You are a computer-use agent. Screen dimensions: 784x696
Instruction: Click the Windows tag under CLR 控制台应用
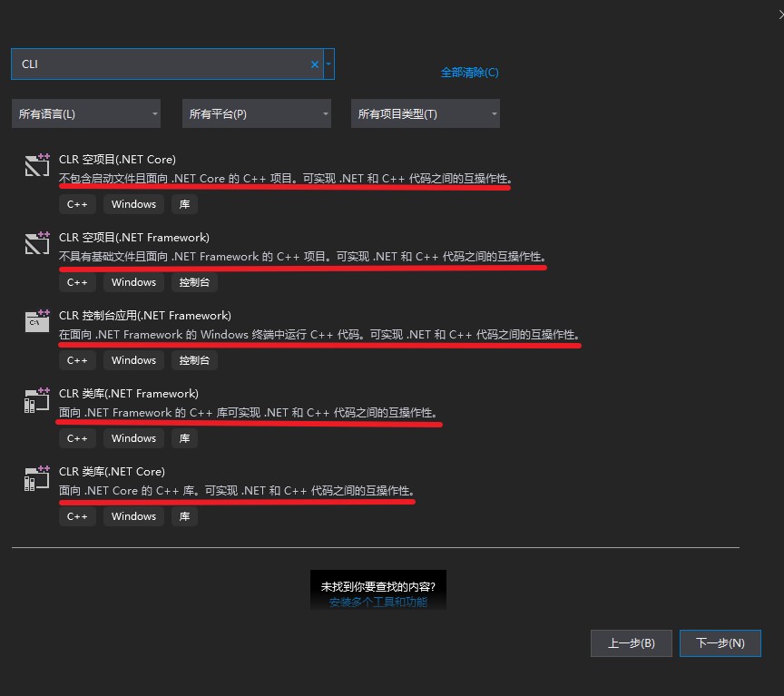[x=132, y=359]
